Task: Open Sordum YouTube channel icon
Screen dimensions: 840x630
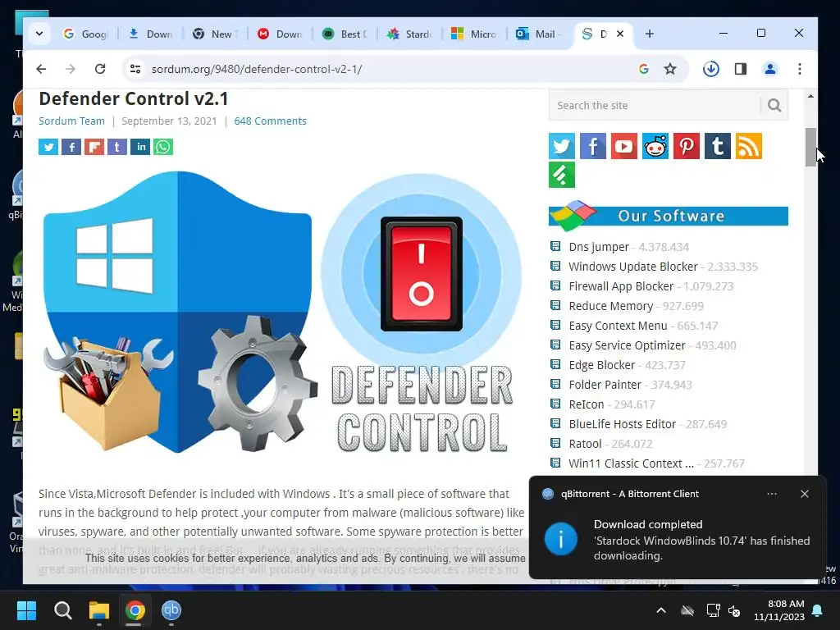Action: tap(623, 146)
